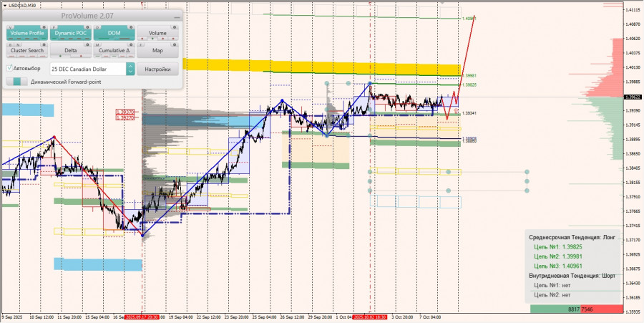
Task: Select green dot mode under Delta button
Action: [60, 56]
